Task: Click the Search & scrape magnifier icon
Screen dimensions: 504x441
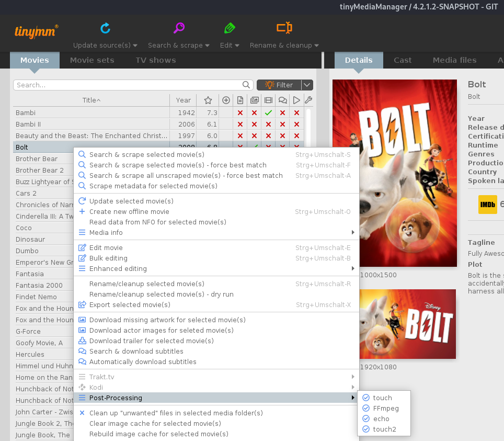Action: click(x=179, y=28)
